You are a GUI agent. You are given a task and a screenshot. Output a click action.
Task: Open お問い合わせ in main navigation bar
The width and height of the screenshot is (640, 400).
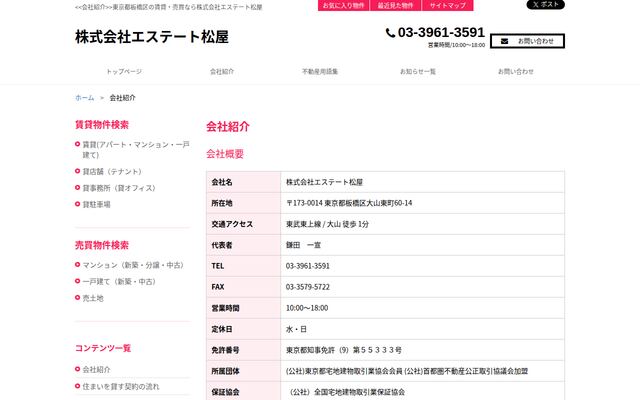[516, 71]
